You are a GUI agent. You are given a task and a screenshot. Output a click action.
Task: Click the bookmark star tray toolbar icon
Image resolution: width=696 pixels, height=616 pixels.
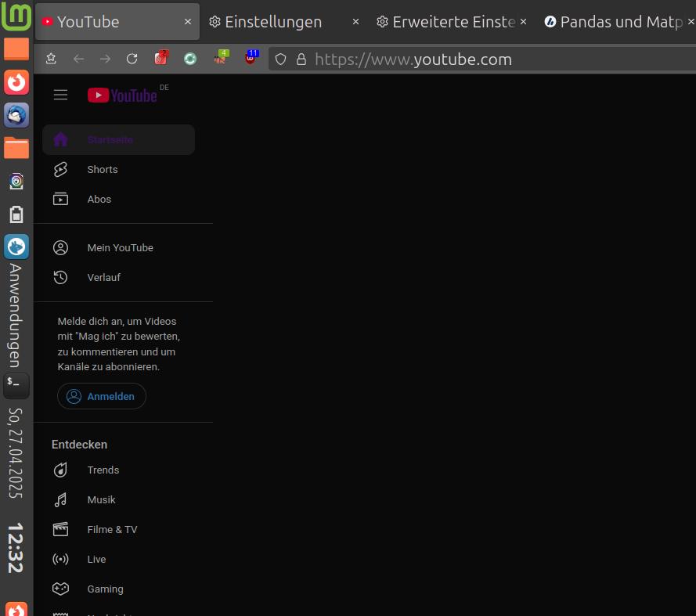click(51, 59)
